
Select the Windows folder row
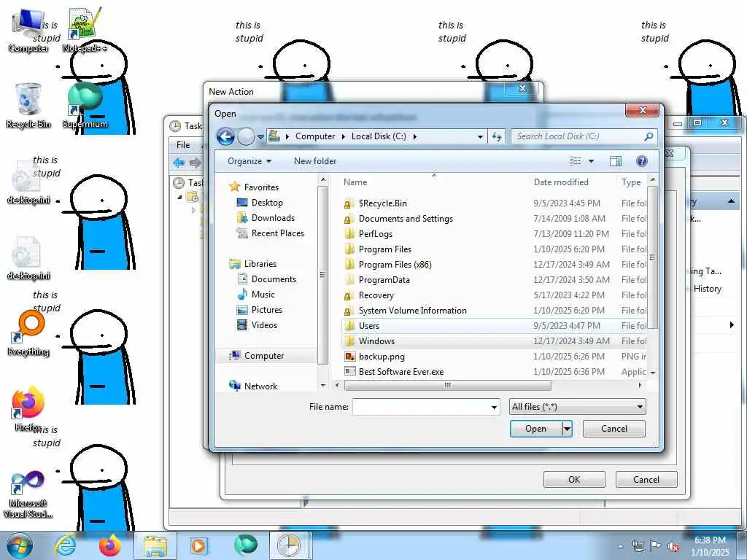coord(494,341)
